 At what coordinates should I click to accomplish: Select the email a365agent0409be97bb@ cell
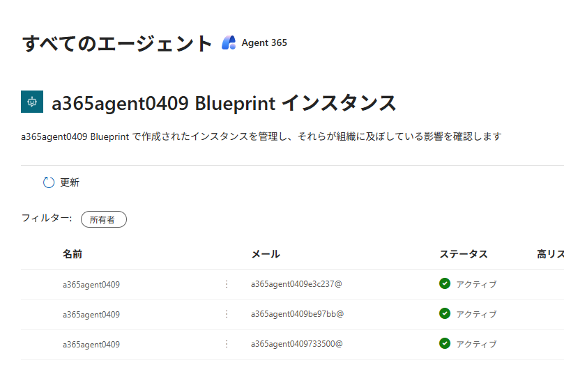pos(297,314)
